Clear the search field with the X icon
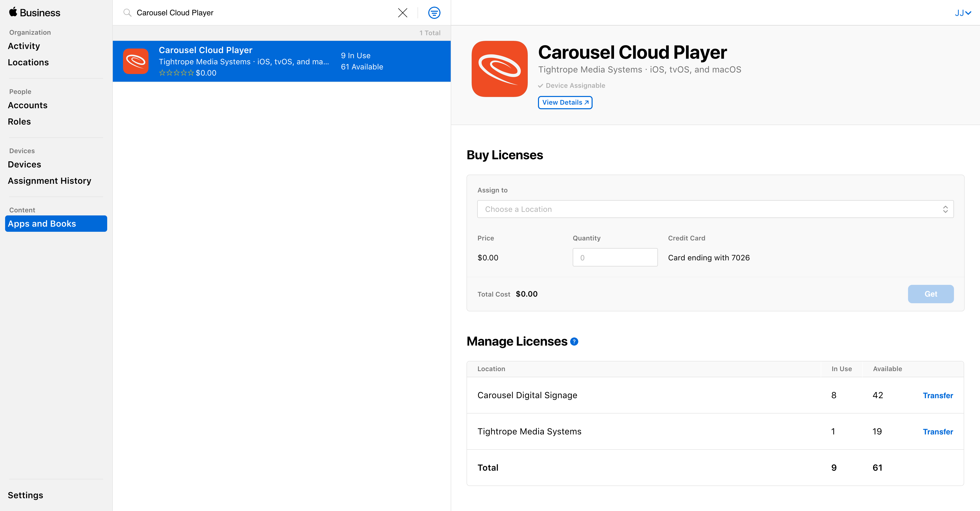 pos(402,13)
